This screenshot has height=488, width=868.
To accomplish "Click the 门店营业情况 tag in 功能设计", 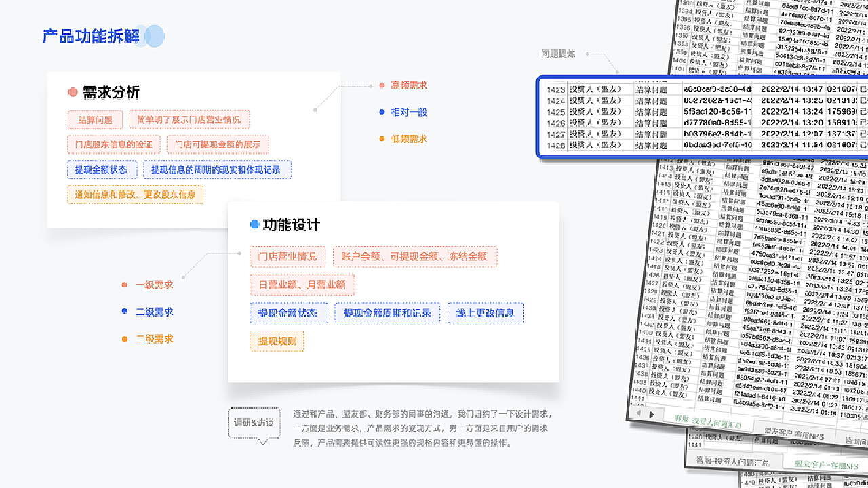I will pos(288,257).
